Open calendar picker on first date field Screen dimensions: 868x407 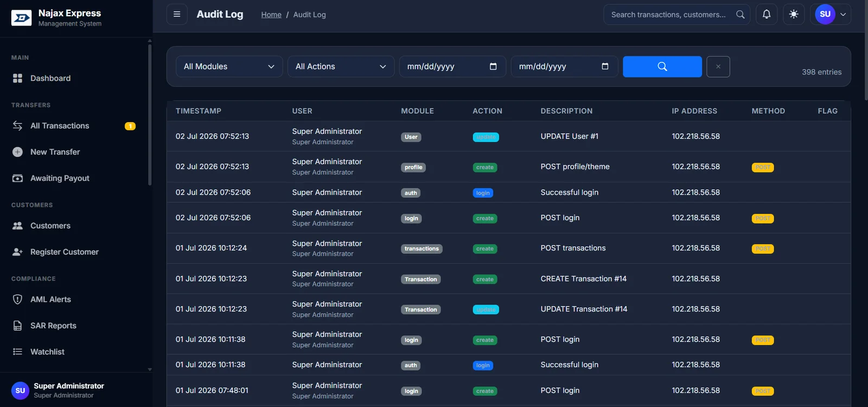pos(493,66)
